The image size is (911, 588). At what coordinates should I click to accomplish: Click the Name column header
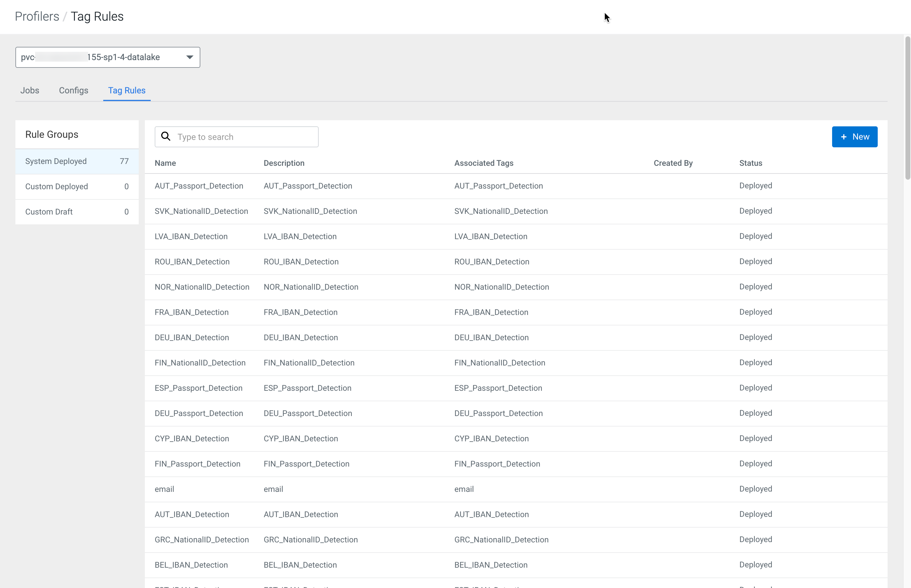(x=165, y=163)
